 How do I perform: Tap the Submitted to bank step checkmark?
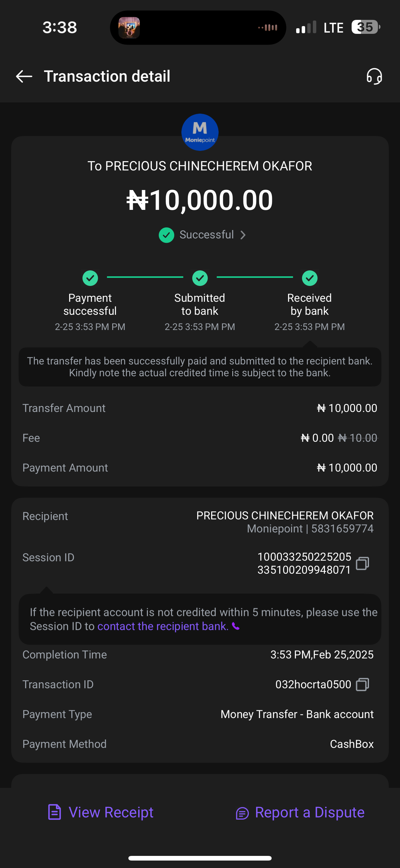coord(200,278)
